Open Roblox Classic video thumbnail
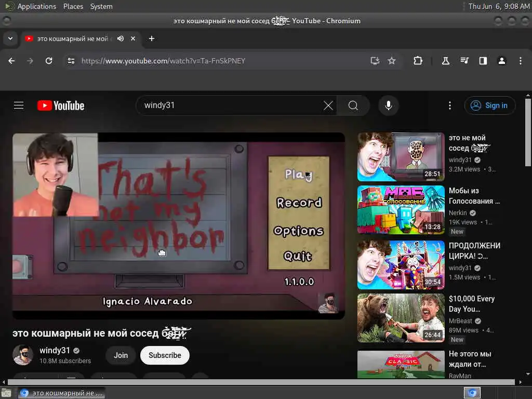This screenshot has height=399, width=532. pos(401,364)
